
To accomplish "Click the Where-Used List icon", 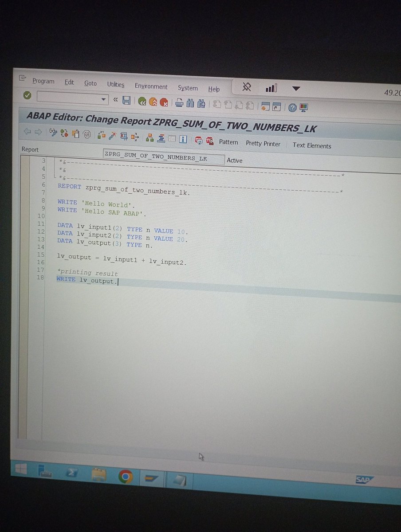I will point(134,137).
